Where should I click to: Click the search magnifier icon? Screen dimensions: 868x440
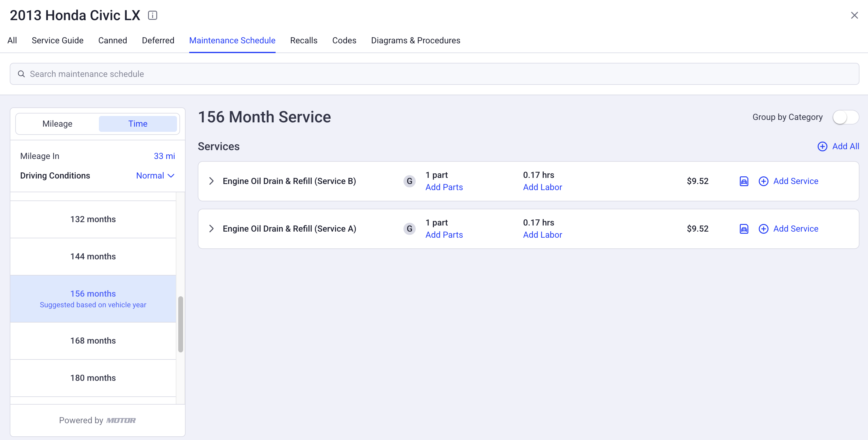coord(21,74)
